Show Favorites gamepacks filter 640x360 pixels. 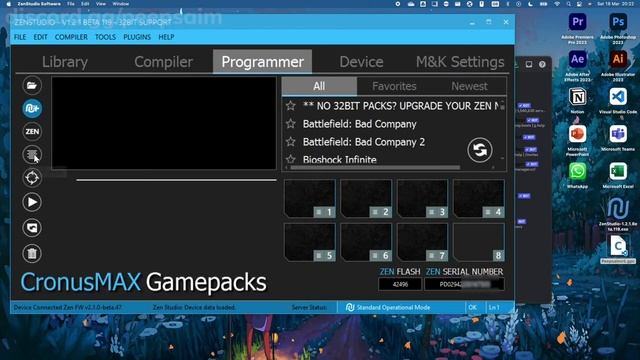click(394, 86)
